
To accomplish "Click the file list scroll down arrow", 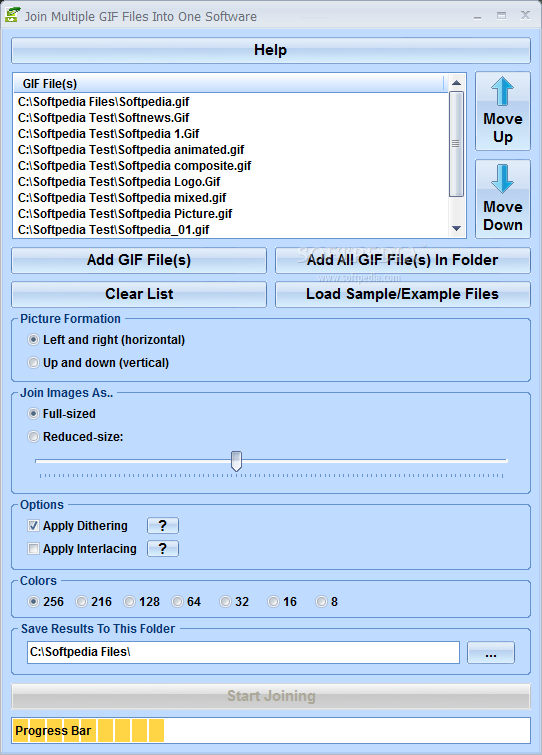I will (x=456, y=229).
